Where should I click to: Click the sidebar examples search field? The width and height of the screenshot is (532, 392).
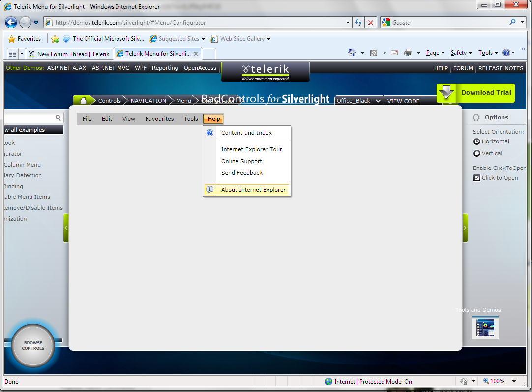pos(30,118)
